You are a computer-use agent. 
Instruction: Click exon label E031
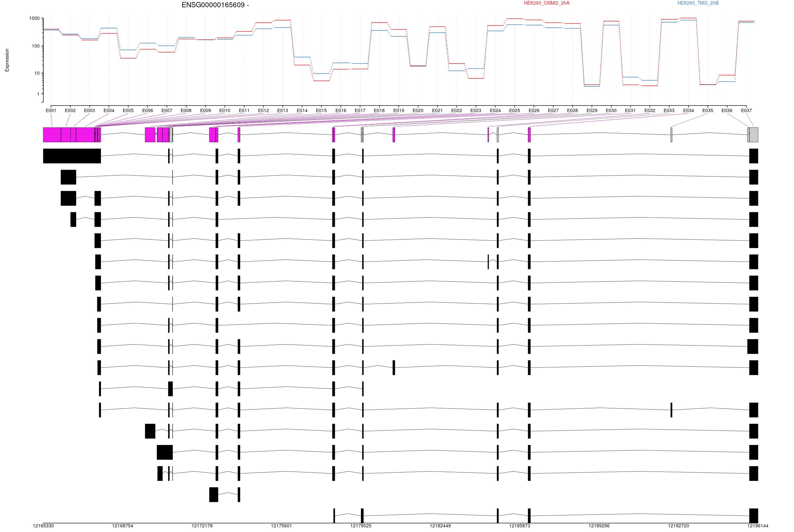tap(630, 111)
